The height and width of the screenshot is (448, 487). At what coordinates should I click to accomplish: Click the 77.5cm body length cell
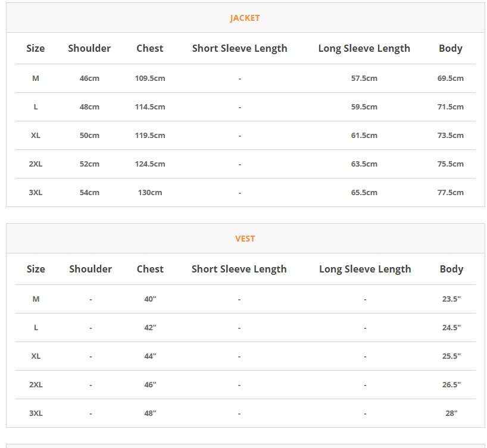click(450, 192)
